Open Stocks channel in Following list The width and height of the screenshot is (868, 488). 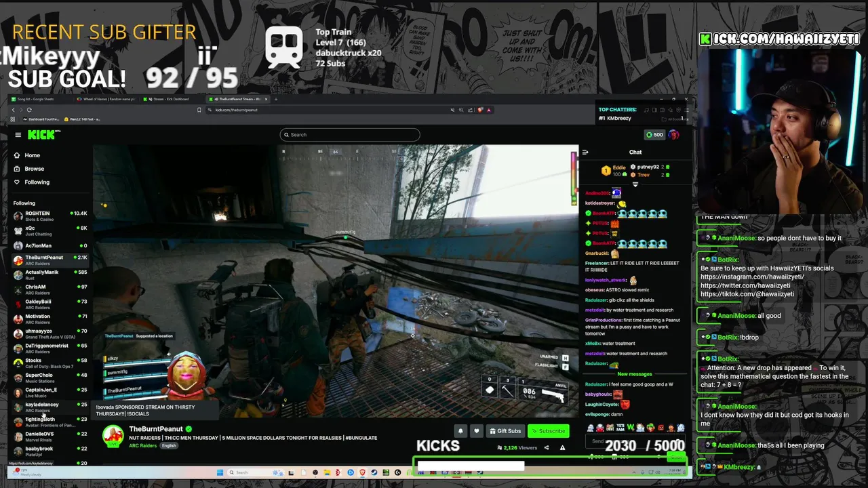[x=51, y=363]
